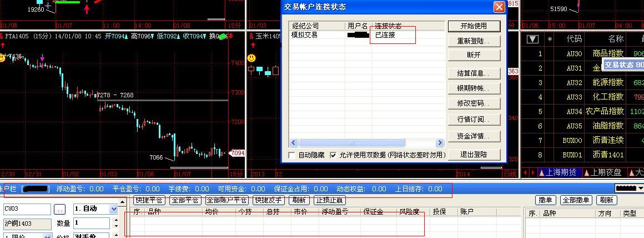
Task: Click the 用户名 column header
Action: pos(359,26)
